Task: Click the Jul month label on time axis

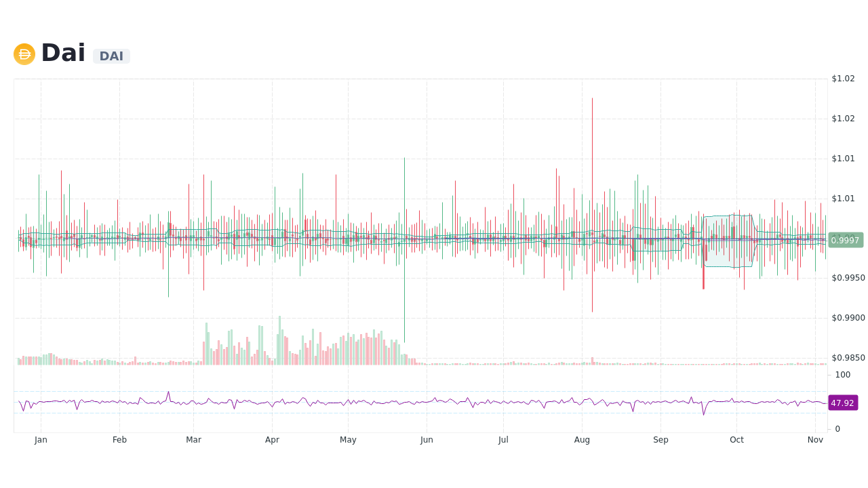Action: coord(503,440)
